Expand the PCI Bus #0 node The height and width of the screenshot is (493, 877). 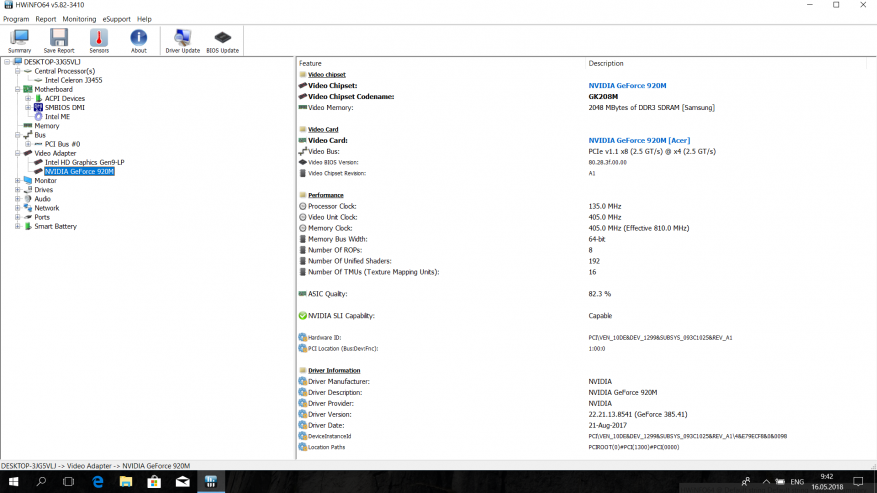click(28, 144)
